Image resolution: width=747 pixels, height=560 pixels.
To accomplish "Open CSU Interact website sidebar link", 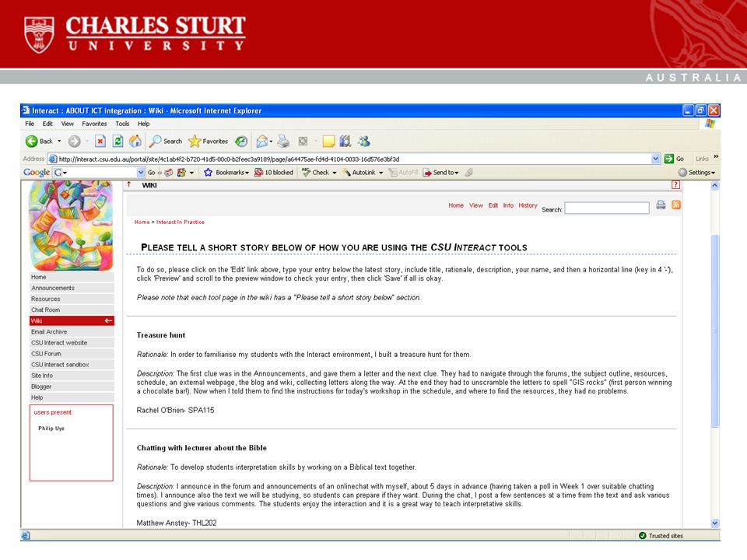I will [72, 343].
